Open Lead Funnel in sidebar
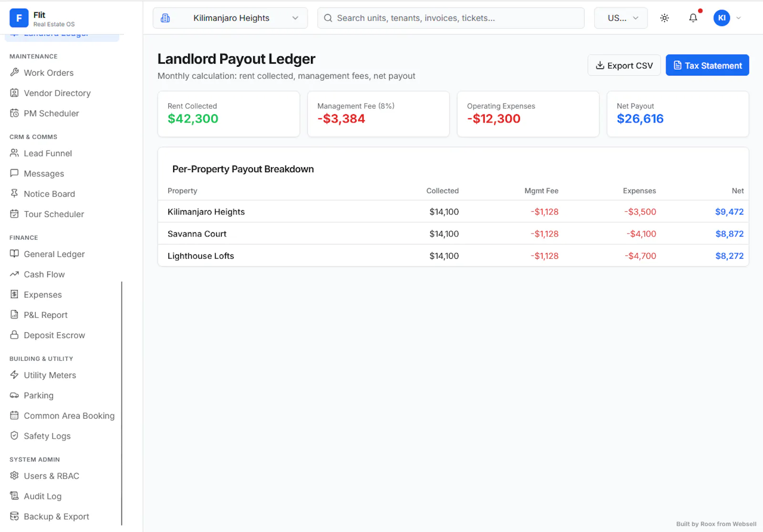763x532 pixels. [48, 153]
